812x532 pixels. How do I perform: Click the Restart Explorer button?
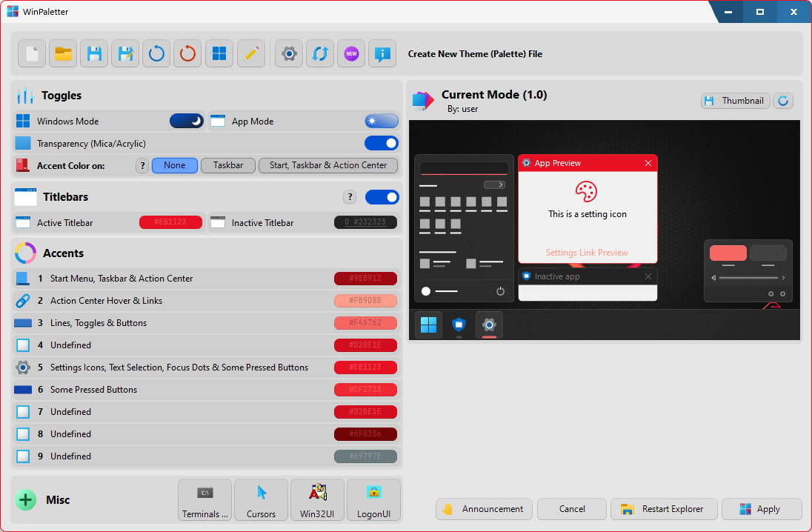coord(664,509)
